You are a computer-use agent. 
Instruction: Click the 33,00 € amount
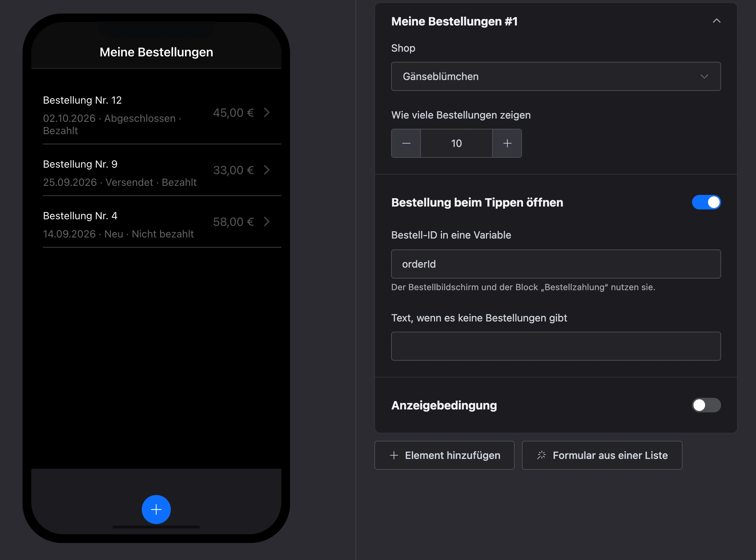pos(233,170)
